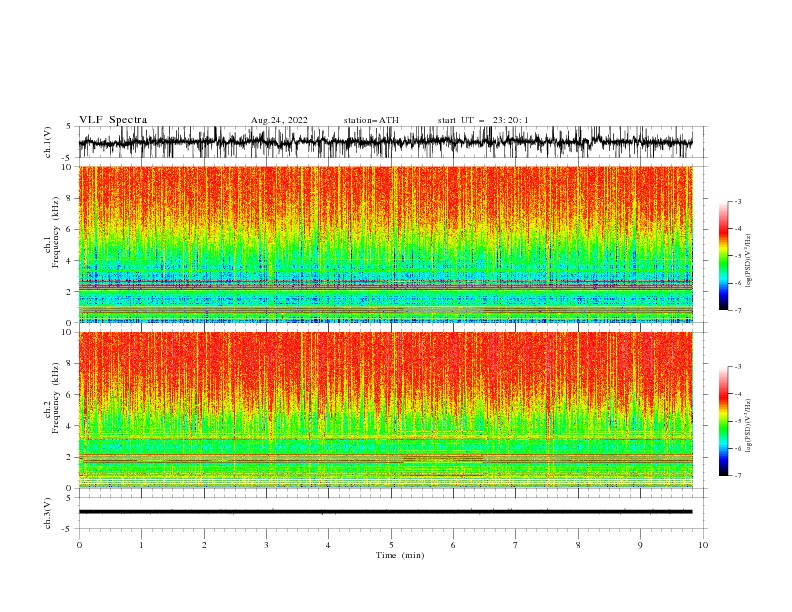792x612 pixels.
Task: Click the '-3' label on ch.2 colorbar
Action: pos(738,367)
